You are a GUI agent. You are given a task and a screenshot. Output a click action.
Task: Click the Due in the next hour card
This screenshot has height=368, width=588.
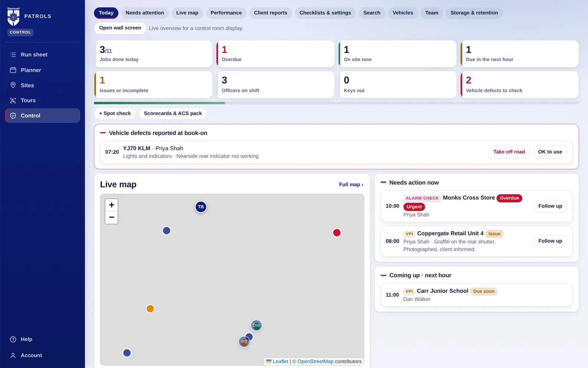pos(520,54)
